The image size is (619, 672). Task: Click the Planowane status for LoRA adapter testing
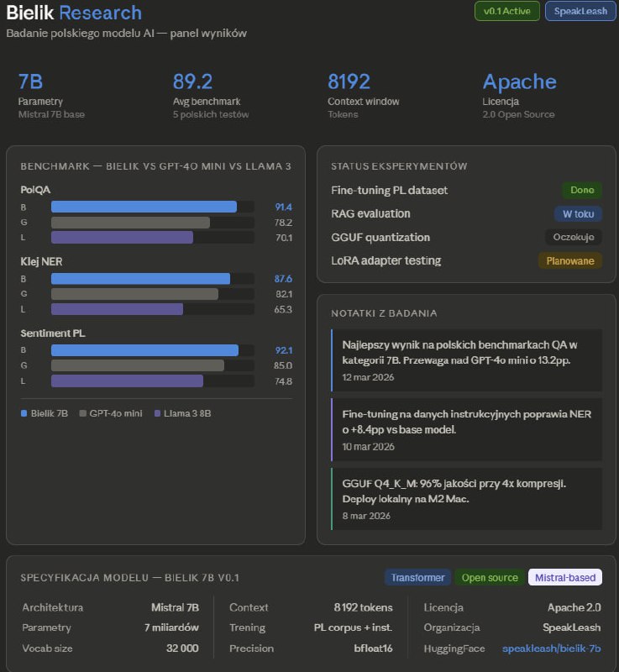pyautogui.click(x=569, y=261)
